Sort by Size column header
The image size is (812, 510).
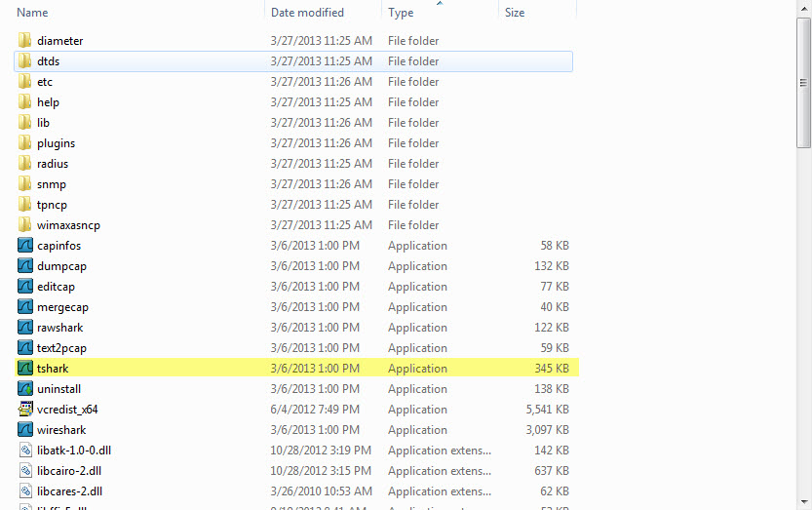click(x=536, y=13)
